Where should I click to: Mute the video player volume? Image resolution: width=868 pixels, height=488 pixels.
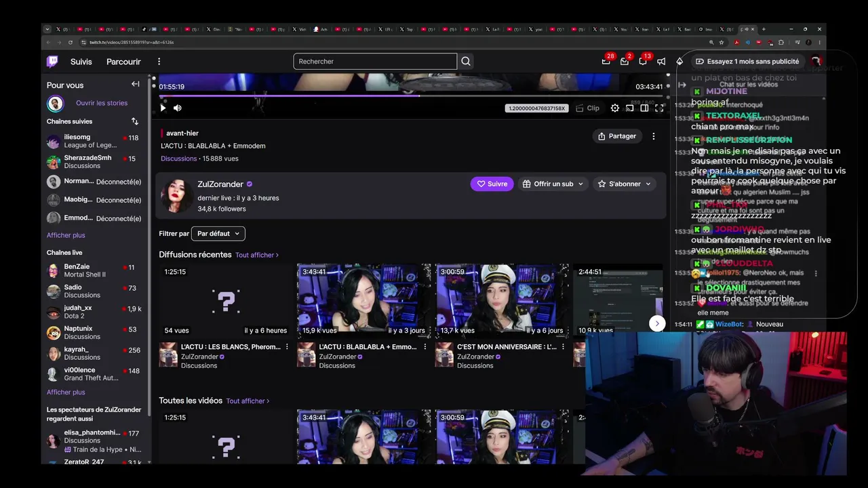(178, 108)
